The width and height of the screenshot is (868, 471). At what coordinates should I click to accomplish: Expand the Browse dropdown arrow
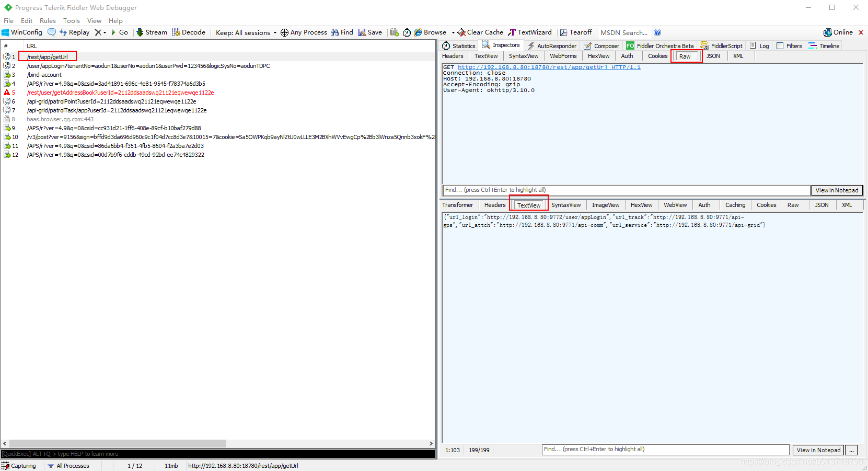(453, 32)
